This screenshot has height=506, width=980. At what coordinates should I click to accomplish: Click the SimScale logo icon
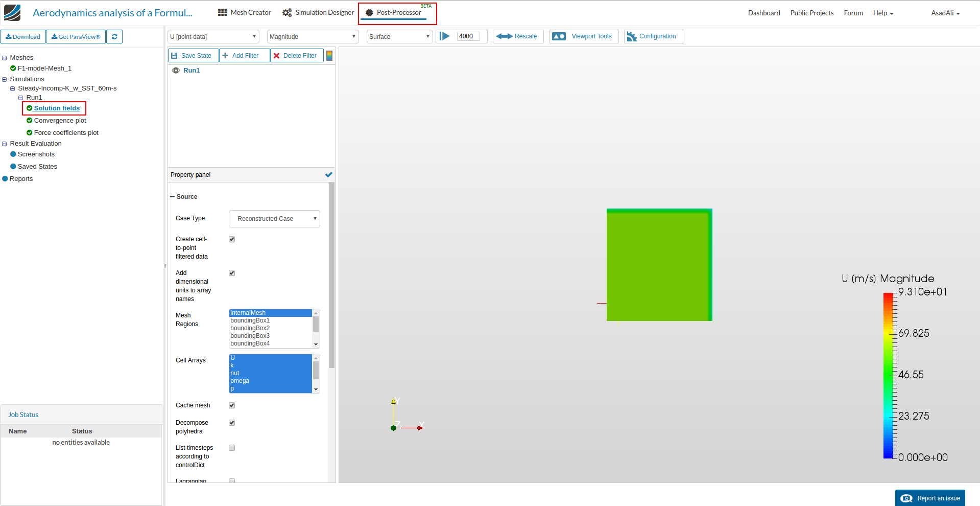12,13
